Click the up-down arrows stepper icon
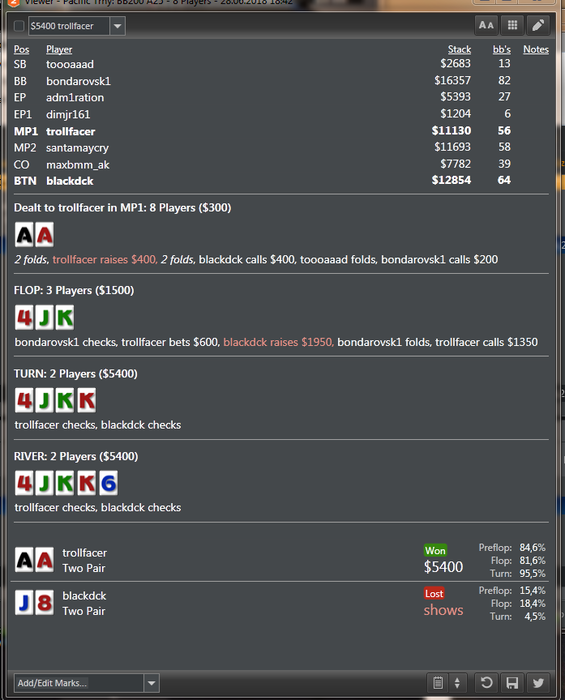 click(x=457, y=683)
